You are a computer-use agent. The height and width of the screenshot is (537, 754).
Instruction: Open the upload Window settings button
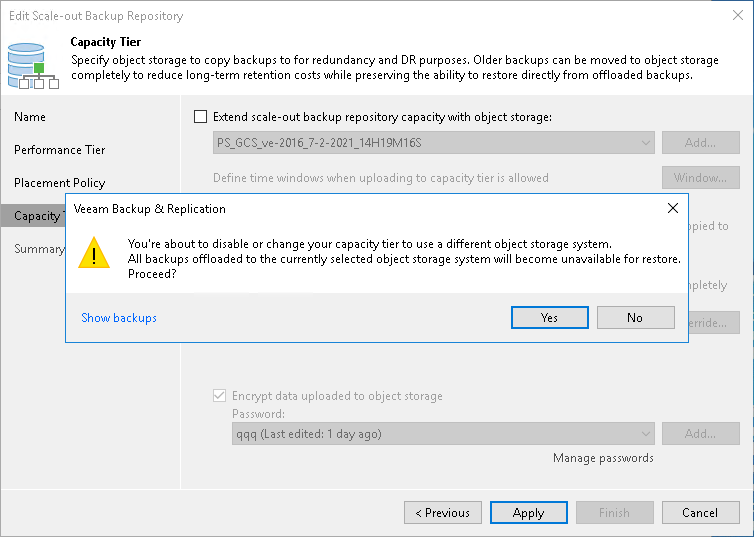(x=700, y=178)
